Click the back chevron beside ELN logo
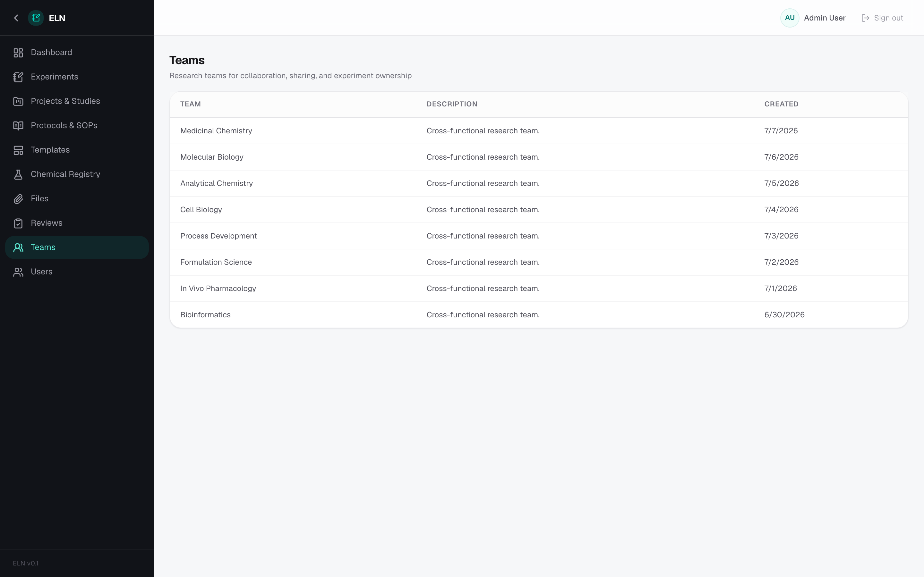The width and height of the screenshot is (924, 577). [x=16, y=18]
